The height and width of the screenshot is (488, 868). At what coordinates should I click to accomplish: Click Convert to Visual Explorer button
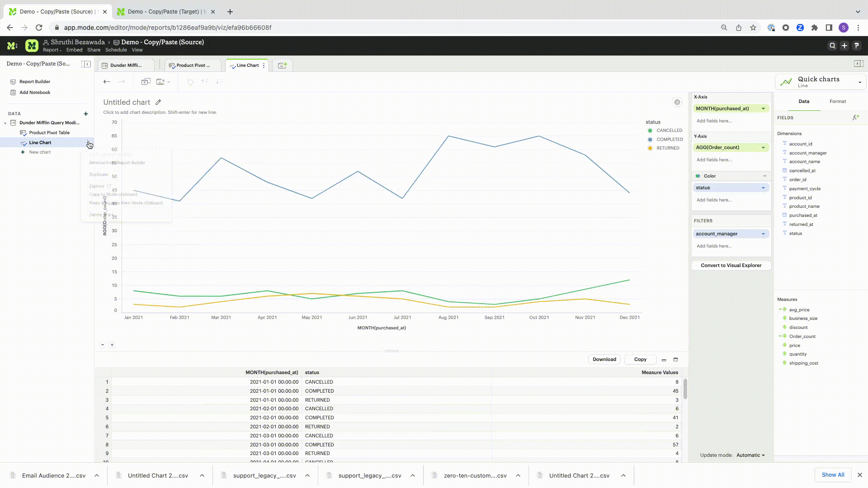pyautogui.click(x=731, y=266)
